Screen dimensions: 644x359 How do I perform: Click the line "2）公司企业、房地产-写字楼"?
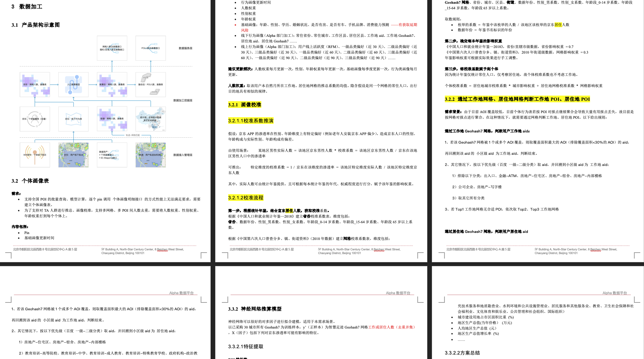pyautogui.click(x=477, y=187)
